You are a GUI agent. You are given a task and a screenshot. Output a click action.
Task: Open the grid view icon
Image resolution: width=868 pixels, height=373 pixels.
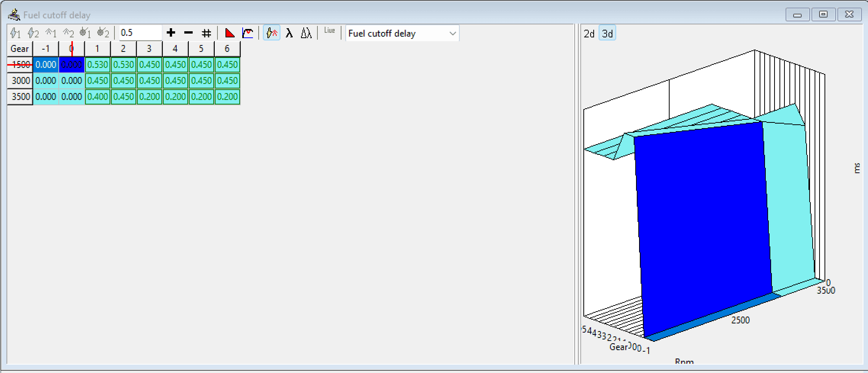pyautogui.click(x=206, y=33)
